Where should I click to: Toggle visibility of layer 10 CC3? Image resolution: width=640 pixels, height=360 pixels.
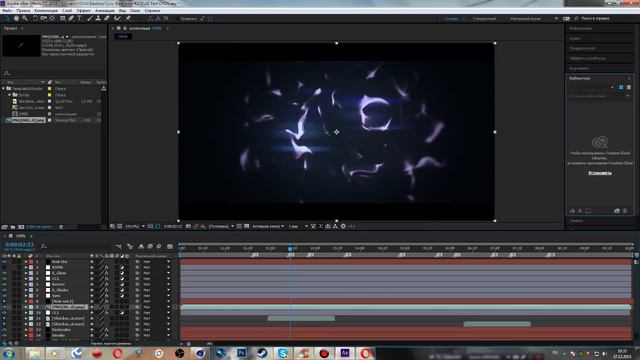coord(4,313)
